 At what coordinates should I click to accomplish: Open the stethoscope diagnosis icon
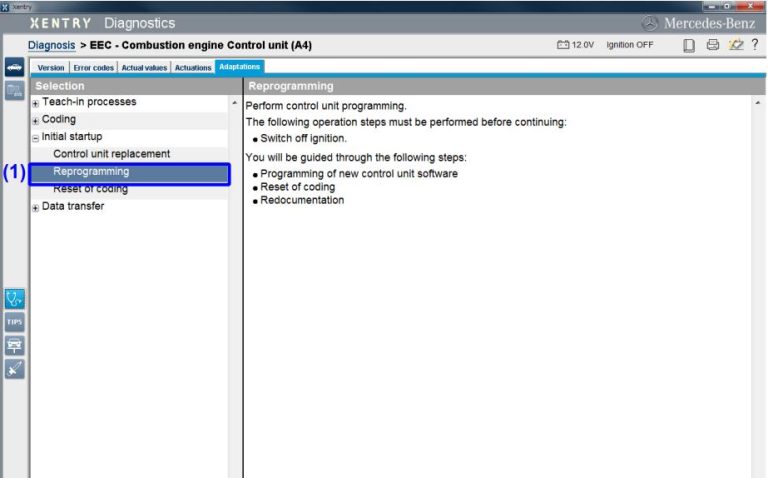click(x=15, y=298)
